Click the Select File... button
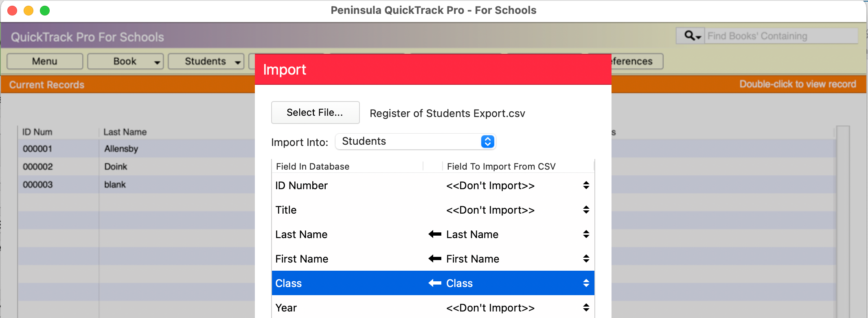 [315, 113]
